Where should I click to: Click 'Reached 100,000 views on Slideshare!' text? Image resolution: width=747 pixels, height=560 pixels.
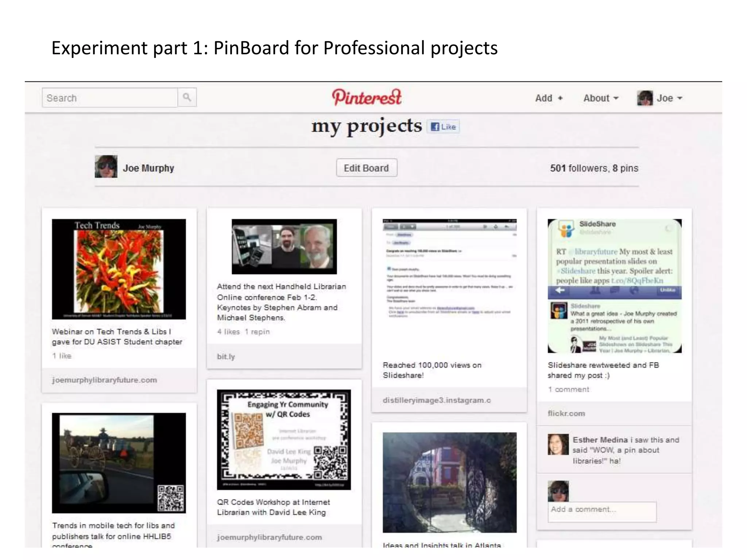432,370
